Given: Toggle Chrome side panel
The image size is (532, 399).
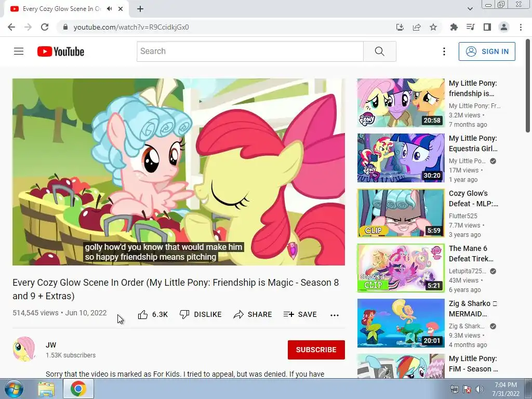Looking at the screenshot, I should [487, 27].
